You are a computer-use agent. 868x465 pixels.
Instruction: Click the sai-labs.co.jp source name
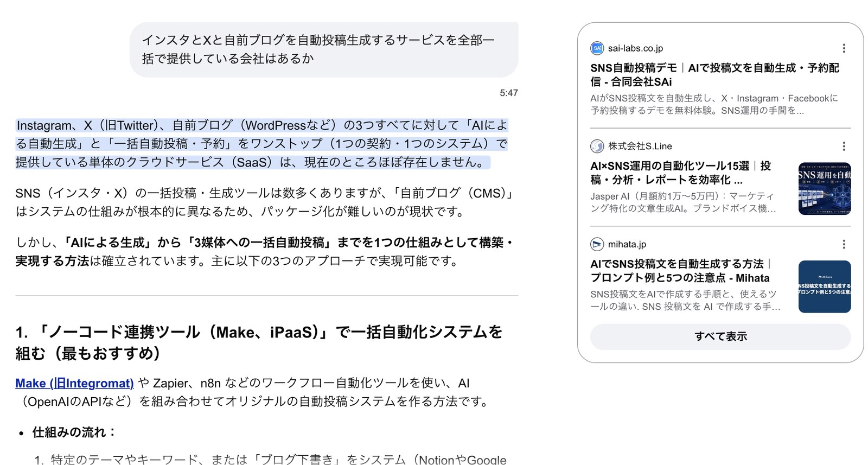pyautogui.click(x=635, y=48)
